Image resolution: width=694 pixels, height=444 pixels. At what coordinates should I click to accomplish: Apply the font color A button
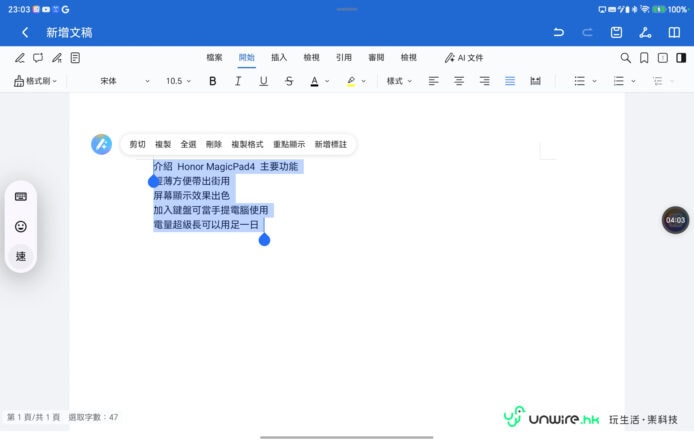click(314, 81)
